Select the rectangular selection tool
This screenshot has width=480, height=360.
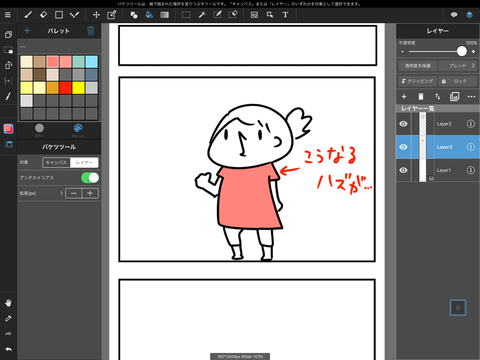[186, 15]
